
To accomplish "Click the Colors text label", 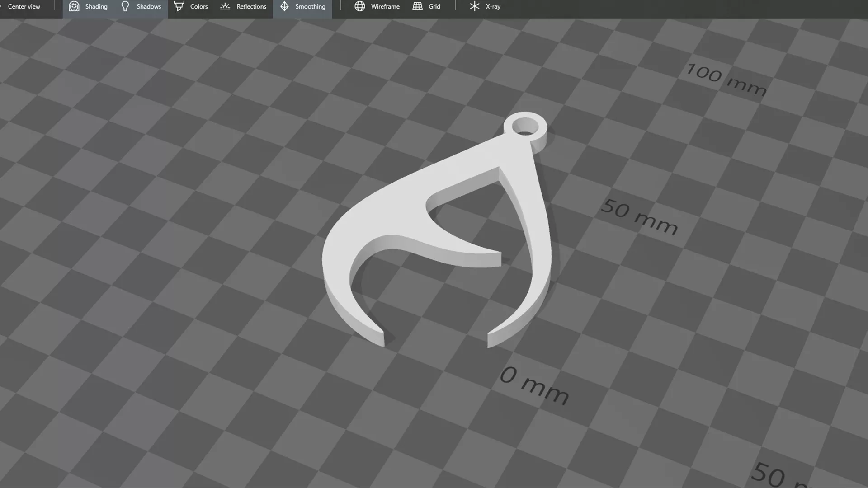I will click(x=199, y=6).
